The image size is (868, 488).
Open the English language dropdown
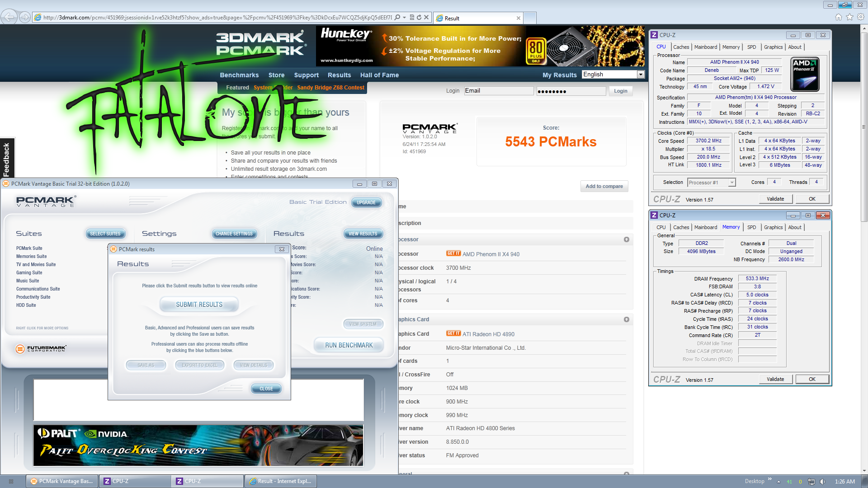point(613,75)
